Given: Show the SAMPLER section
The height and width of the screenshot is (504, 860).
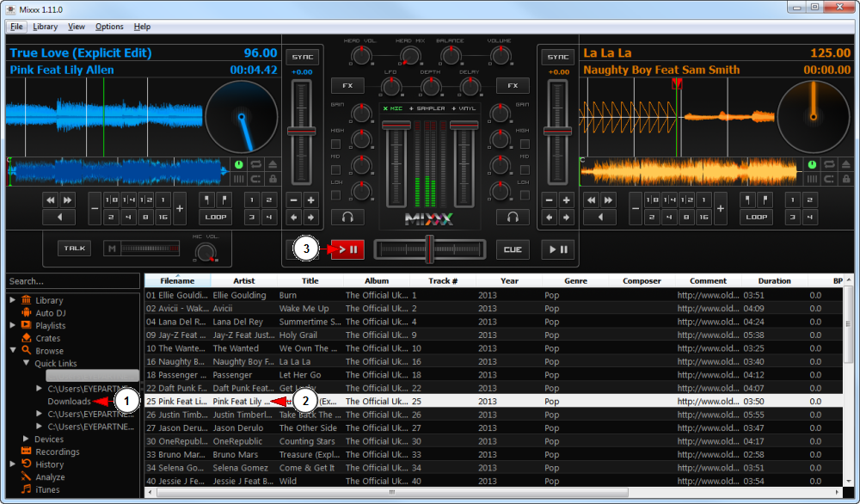Looking at the screenshot, I should coord(427,108).
